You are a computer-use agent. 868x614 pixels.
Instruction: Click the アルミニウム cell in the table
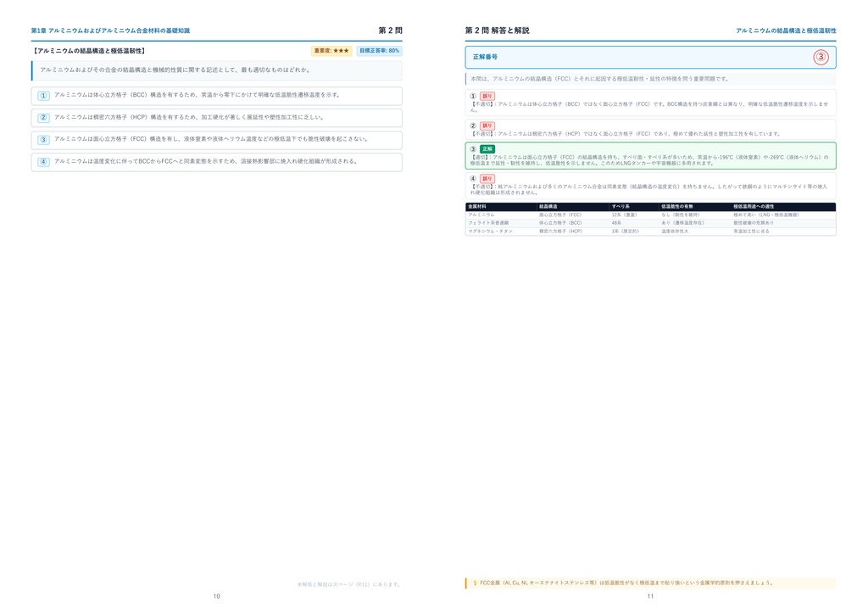(x=481, y=215)
